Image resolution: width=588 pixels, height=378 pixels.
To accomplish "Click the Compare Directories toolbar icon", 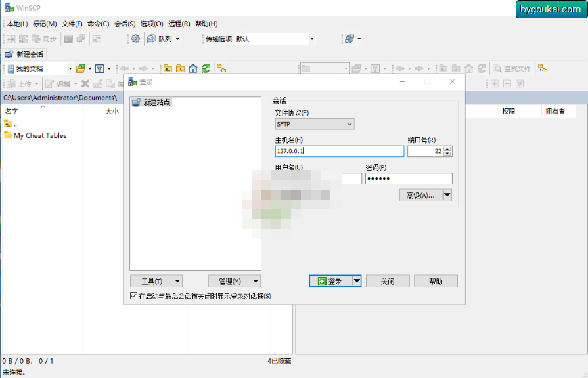I will click(x=11, y=39).
